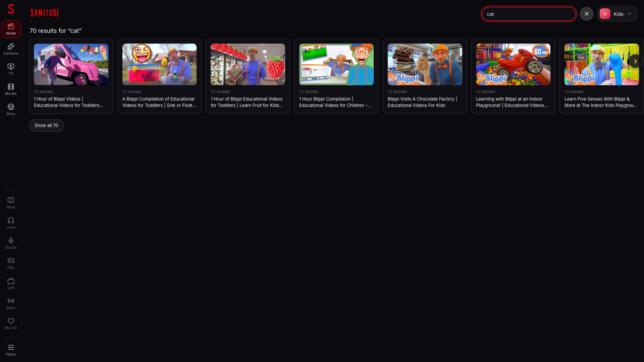Open 'Learn Fruit for Kids' video title

coord(247,102)
